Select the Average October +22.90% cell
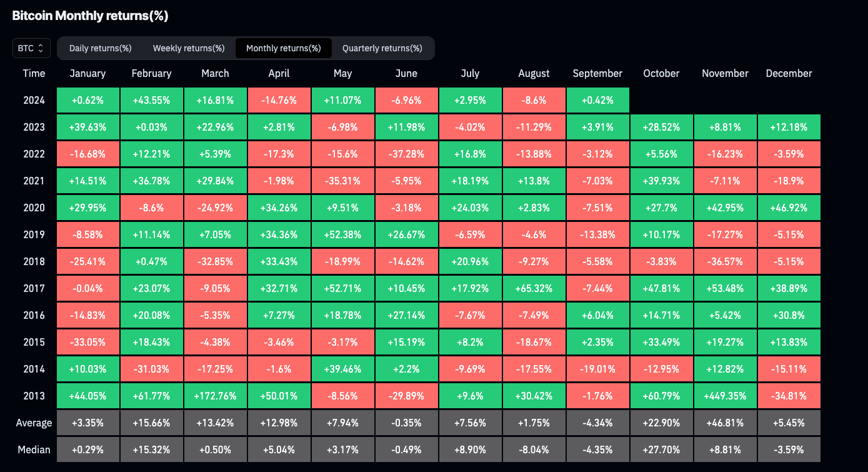 point(661,423)
